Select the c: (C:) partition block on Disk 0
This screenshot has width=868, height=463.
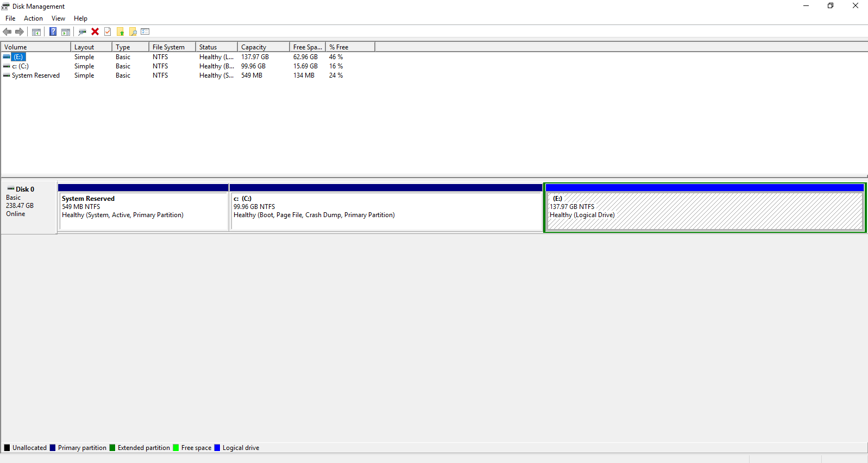386,208
